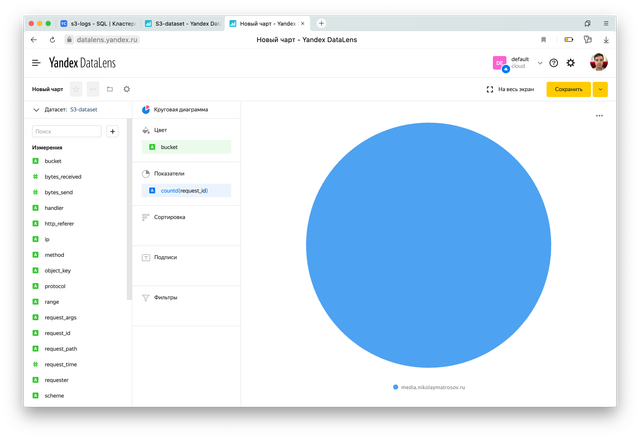Open the dropdown arrow next to Сохранить
The width and height of the screenshot is (640, 438).
coord(600,89)
